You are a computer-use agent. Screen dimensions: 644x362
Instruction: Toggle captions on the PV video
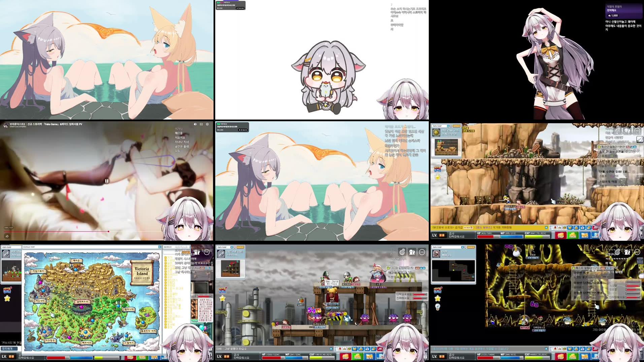click(201, 124)
